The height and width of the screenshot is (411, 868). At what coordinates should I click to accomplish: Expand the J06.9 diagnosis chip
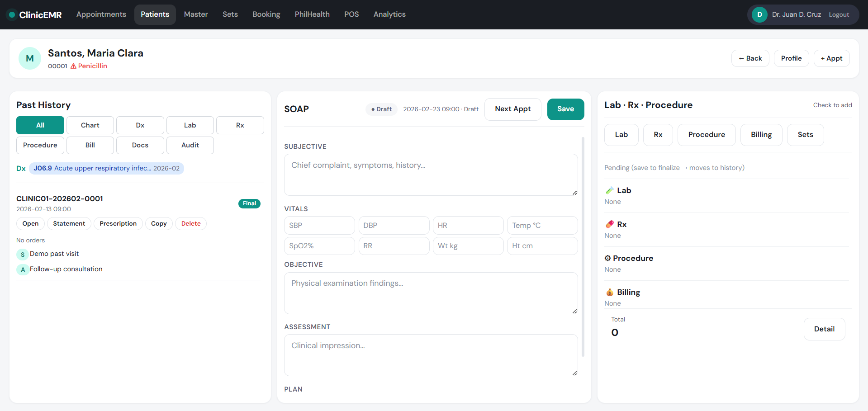pos(106,168)
